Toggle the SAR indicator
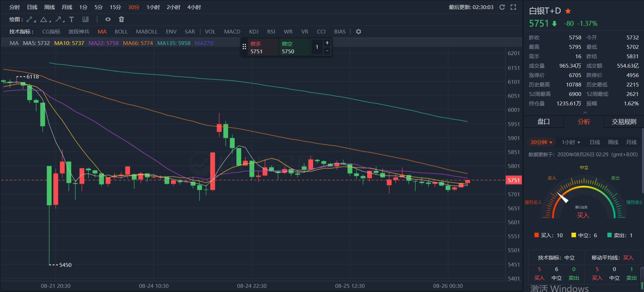Screen dimensions: 644x292 coord(190,31)
